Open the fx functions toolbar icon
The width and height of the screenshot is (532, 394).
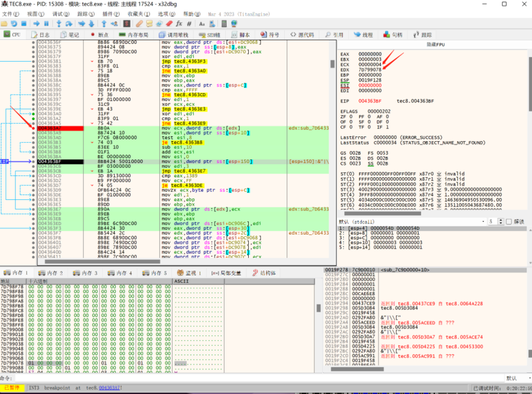179,24
